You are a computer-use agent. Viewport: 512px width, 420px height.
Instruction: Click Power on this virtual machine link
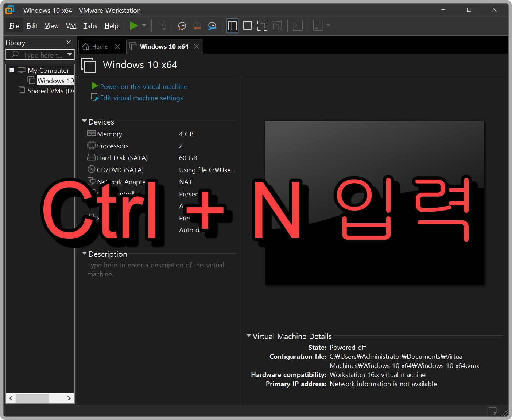(144, 86)
